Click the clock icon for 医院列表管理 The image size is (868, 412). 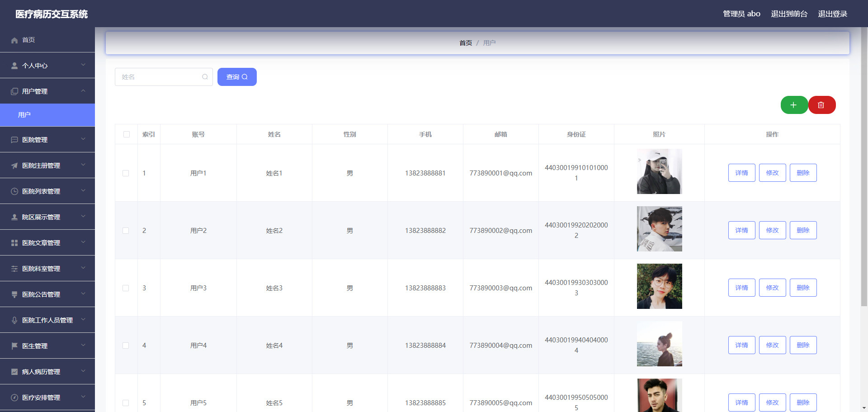point(14,192)
